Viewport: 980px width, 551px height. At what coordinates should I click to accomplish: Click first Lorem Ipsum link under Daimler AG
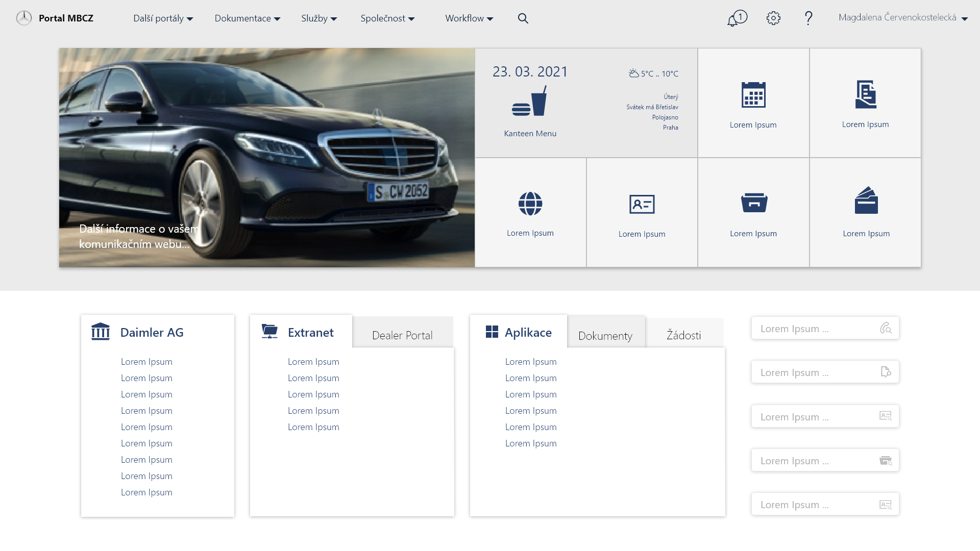(146, 362)
